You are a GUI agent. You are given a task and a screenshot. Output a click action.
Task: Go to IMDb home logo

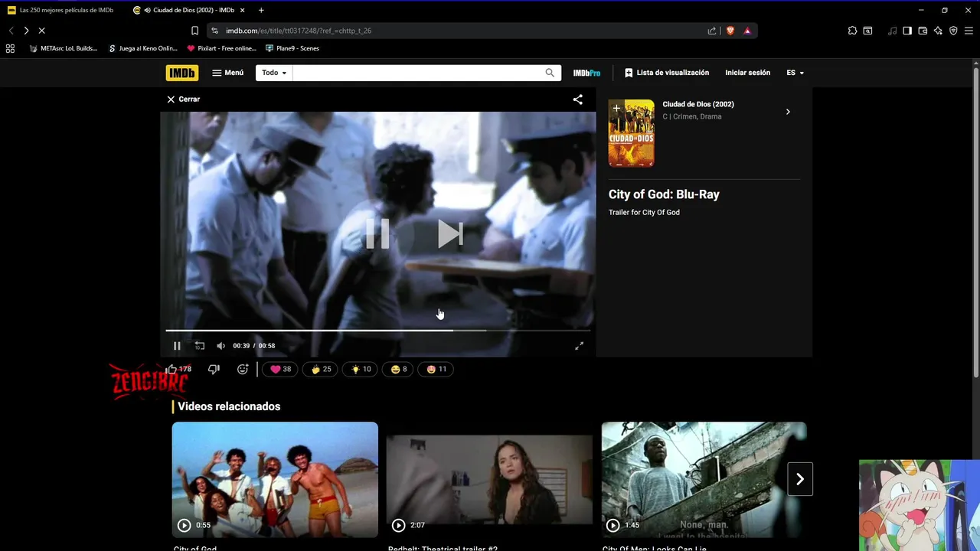click(182, 73)
